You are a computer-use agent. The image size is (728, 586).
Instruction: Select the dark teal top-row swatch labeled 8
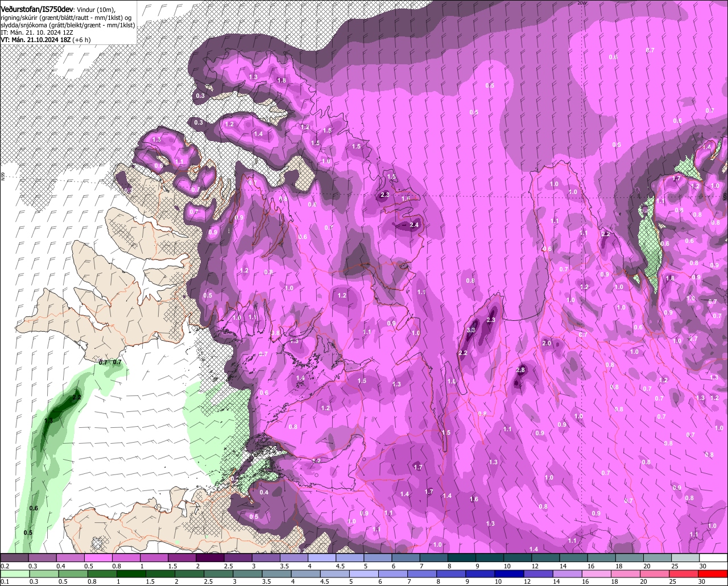(462, 558)
